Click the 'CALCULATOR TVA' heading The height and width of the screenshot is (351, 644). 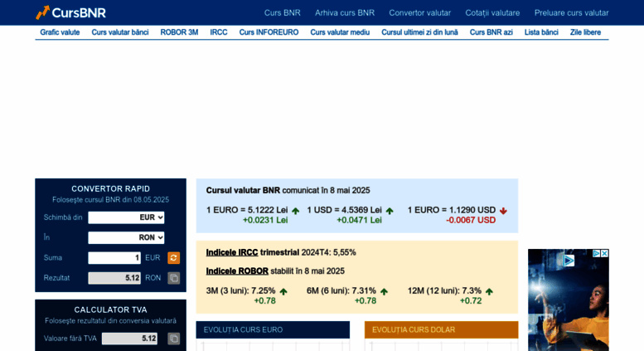(x=110, y=310)
